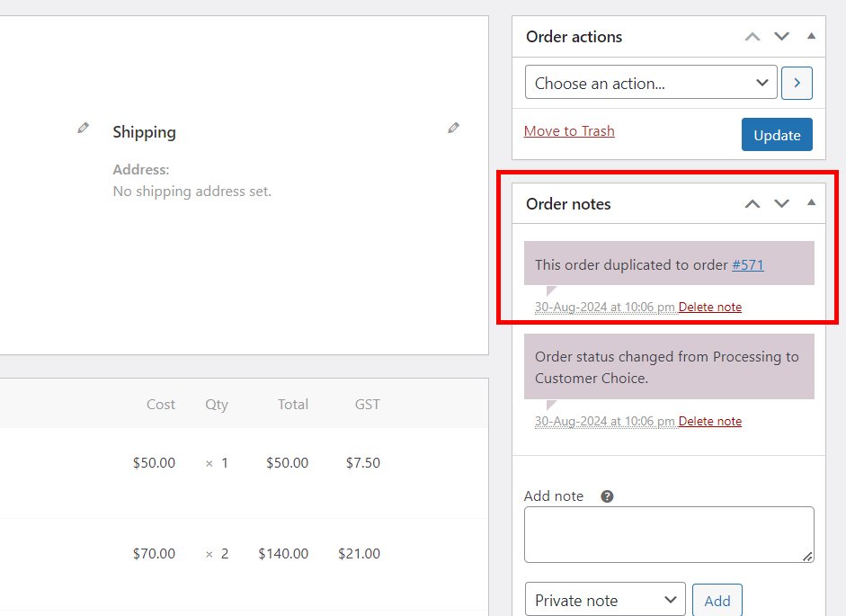Open the Private note type dropdown
The height and width of the screenshot is (616, 846).
[x=605, y=599]
